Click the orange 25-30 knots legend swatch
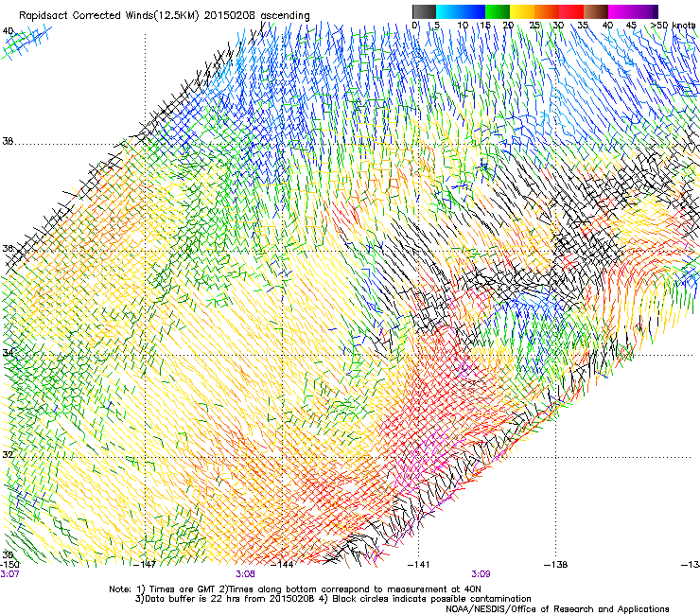The image size is (700, 615). click(547, 11)
